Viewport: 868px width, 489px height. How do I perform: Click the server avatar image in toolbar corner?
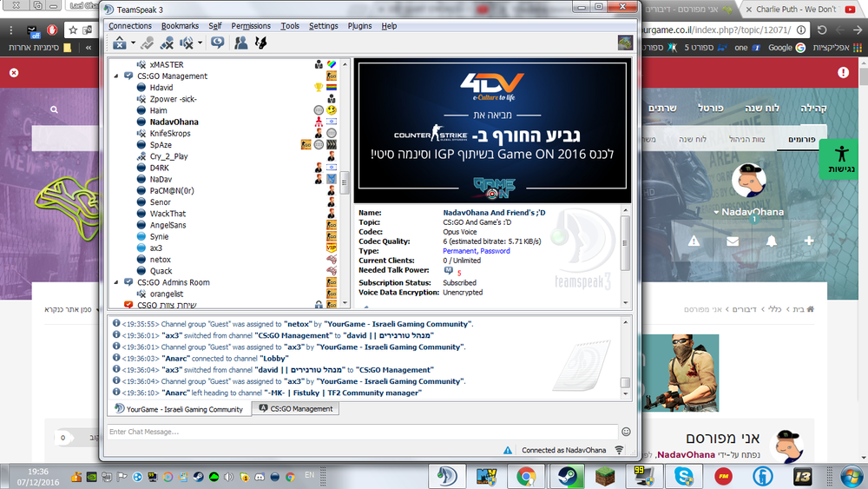click(624, 42)
